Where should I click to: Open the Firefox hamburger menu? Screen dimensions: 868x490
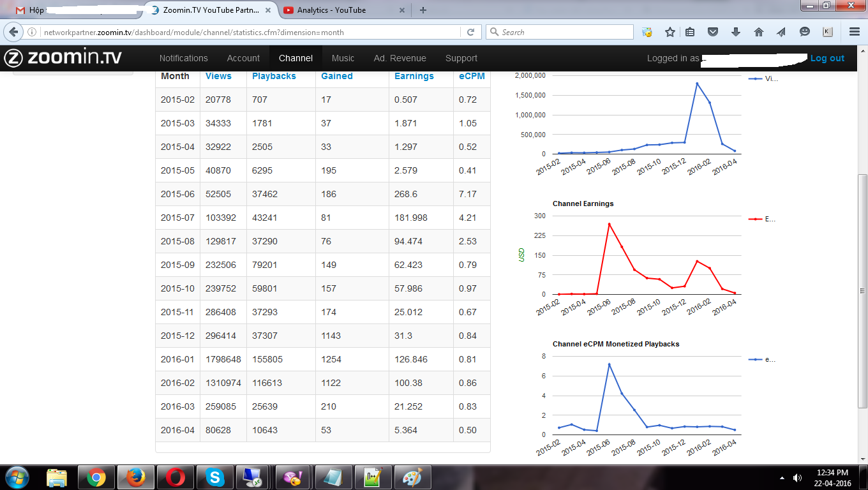pyautogui.click(x=855, y=32)
